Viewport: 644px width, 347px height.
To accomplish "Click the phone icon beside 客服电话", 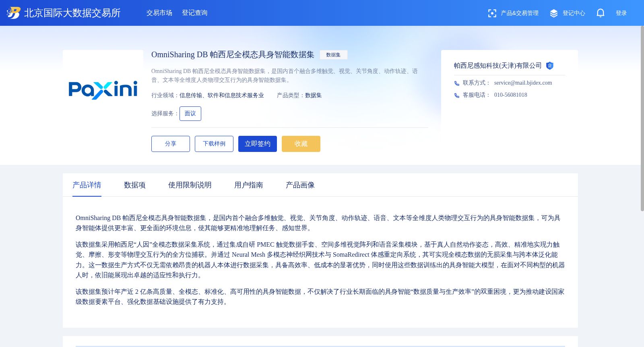I will click(x=457, y=96).
